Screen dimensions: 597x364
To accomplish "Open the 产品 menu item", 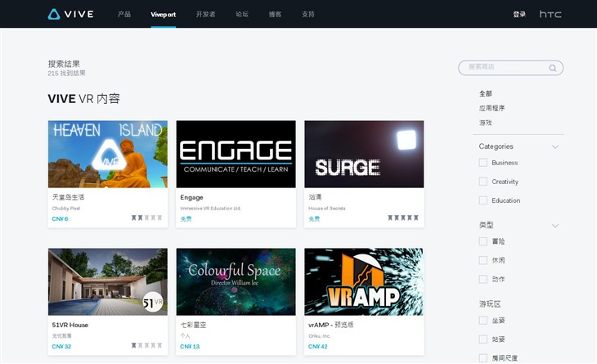I will tap(124, 14).
